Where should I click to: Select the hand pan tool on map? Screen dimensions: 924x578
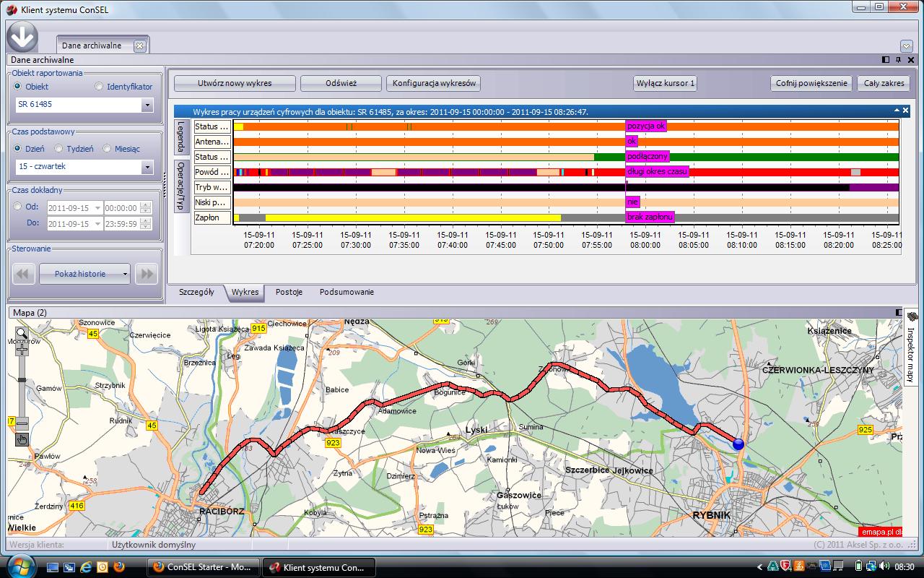[22, 439]
